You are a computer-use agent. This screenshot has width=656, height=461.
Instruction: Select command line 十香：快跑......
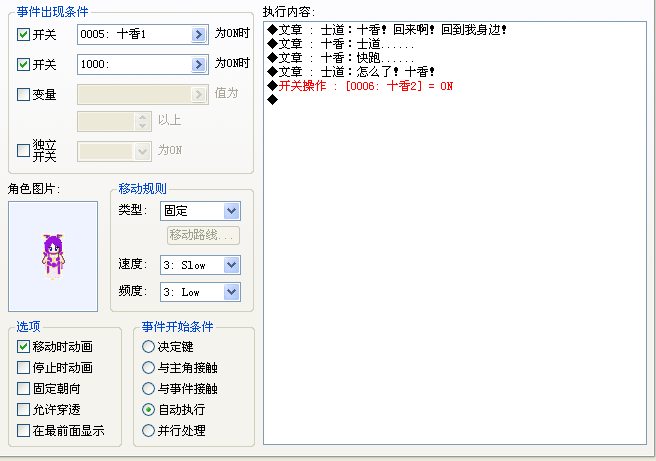tap(340, 57)
